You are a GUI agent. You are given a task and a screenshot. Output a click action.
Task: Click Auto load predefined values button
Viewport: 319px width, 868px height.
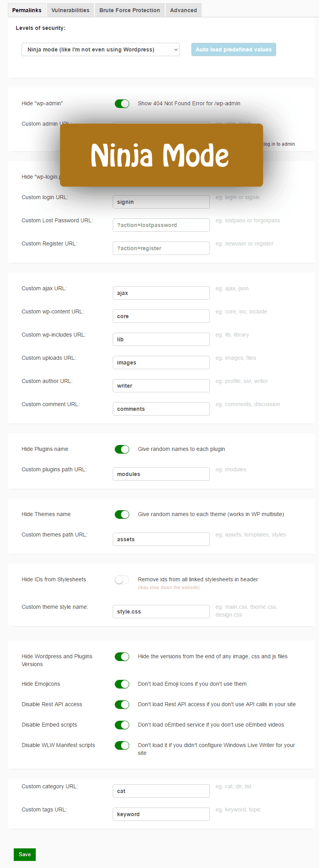point(234,49)
